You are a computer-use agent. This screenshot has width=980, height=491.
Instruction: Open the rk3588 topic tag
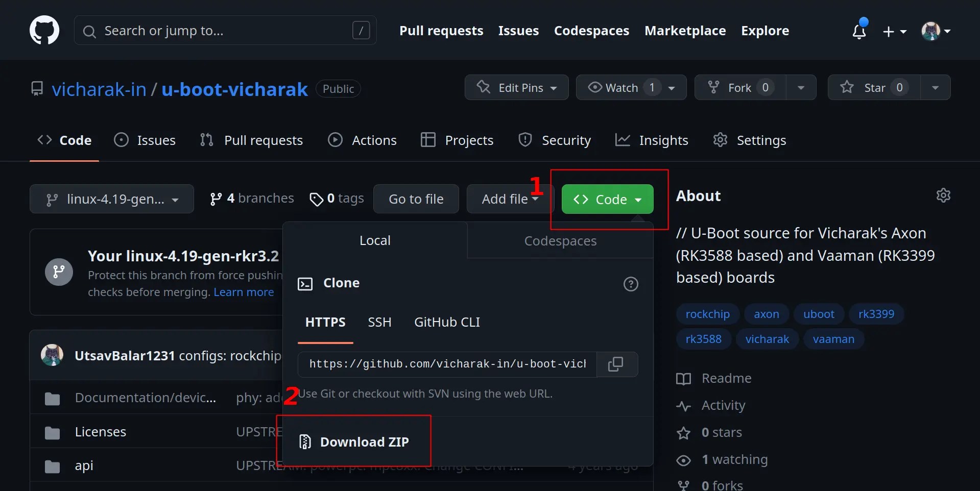point(703,339)
